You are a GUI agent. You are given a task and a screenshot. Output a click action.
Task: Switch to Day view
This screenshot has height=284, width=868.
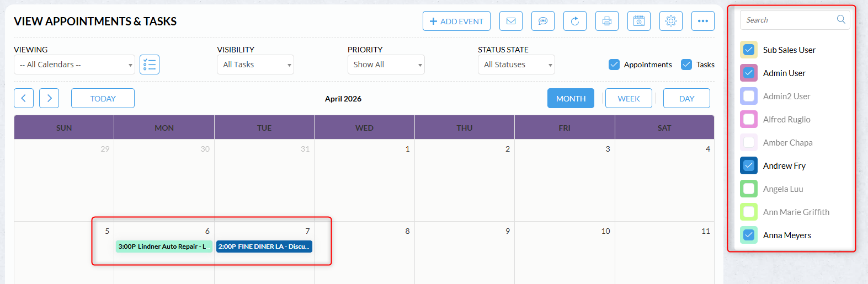click(x=686, y=98)
